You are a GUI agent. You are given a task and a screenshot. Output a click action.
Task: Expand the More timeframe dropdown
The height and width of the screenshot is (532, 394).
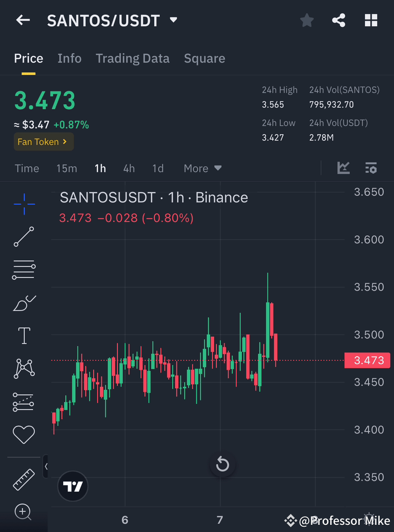point(202,168)
